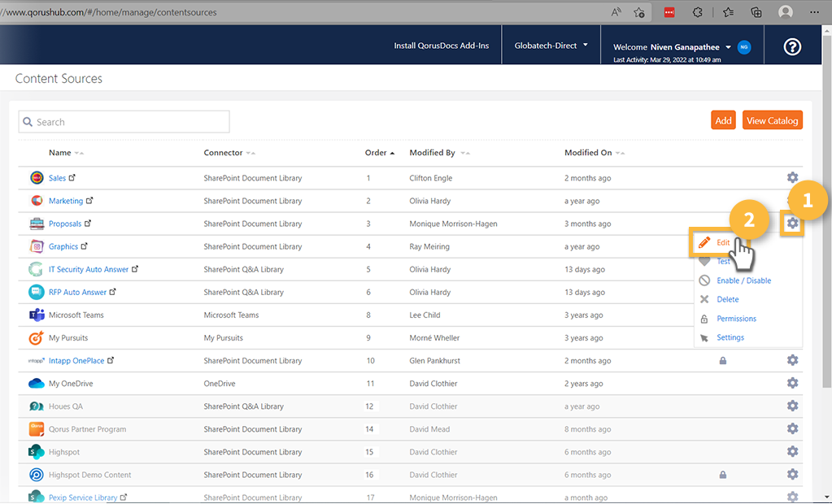Open the Graphics content source link
This screenshot has height=504, width=832.
click(63, 246)
